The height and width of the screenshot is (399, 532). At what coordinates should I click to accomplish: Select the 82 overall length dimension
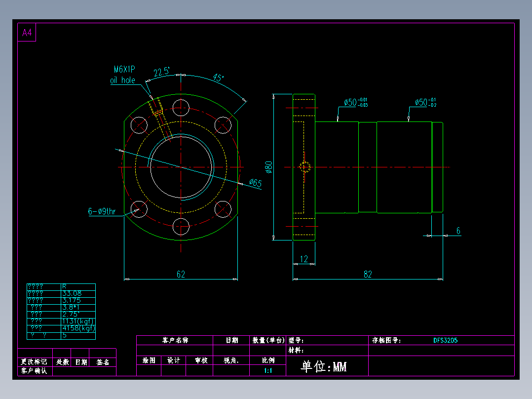point(368,274)
